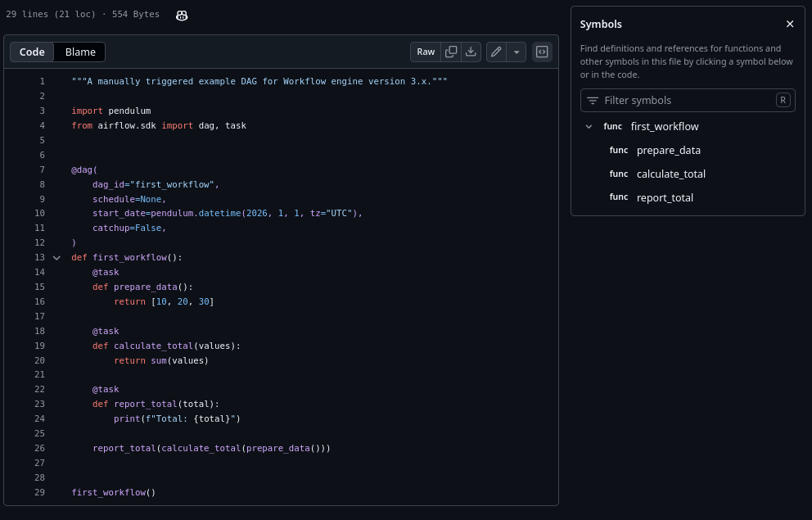Click 'report_total' definition on line 23
This screenshot has width=812, height=520.
[x=146, y=404]
